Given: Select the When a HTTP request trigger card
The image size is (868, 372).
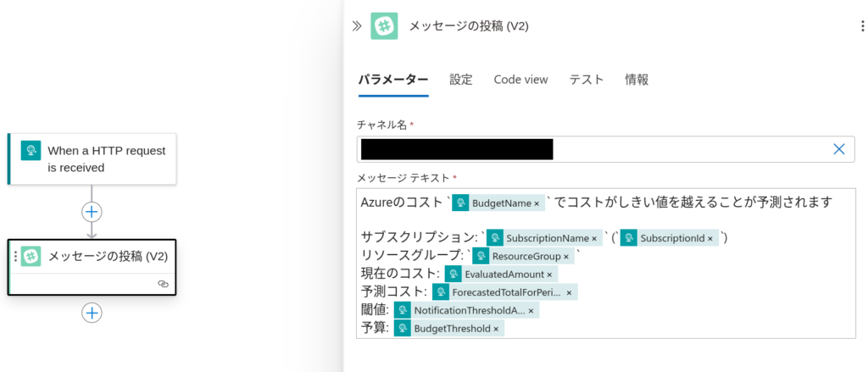Looking at the screenshot, I should coord(92,158).
